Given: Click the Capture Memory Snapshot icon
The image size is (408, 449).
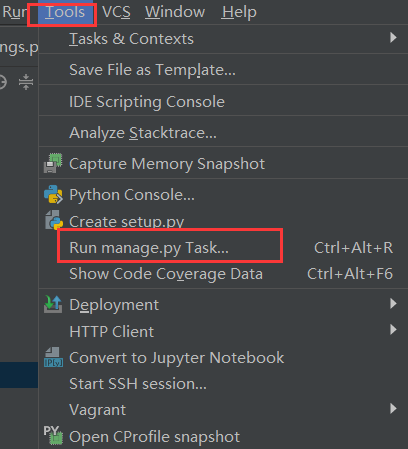Looking at the screenshot, I should click(x=53, y=163).
